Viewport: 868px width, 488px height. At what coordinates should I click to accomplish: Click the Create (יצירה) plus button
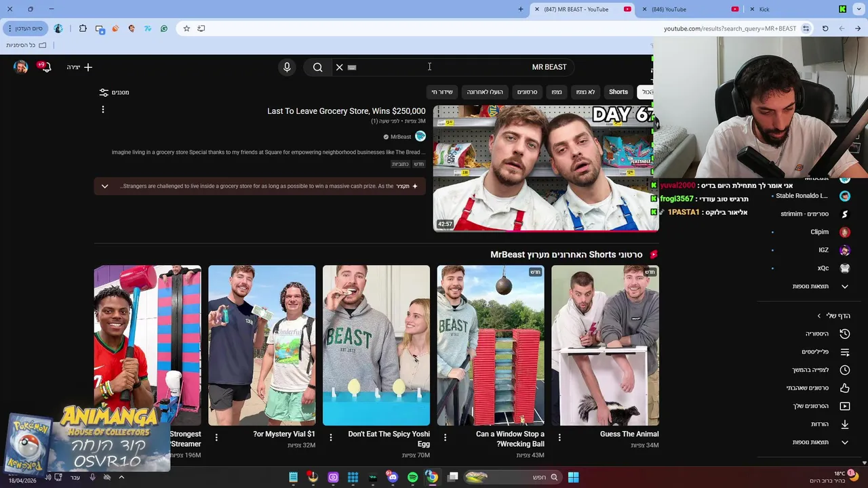coord(79,67)
